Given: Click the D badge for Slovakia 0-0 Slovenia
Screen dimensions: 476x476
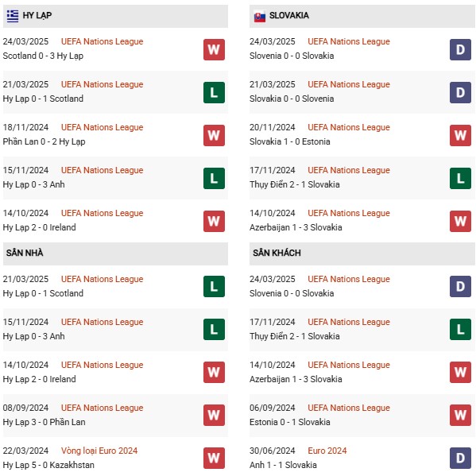Looking at the screenshot, I should pyautogui.click(x=461, y=92).
